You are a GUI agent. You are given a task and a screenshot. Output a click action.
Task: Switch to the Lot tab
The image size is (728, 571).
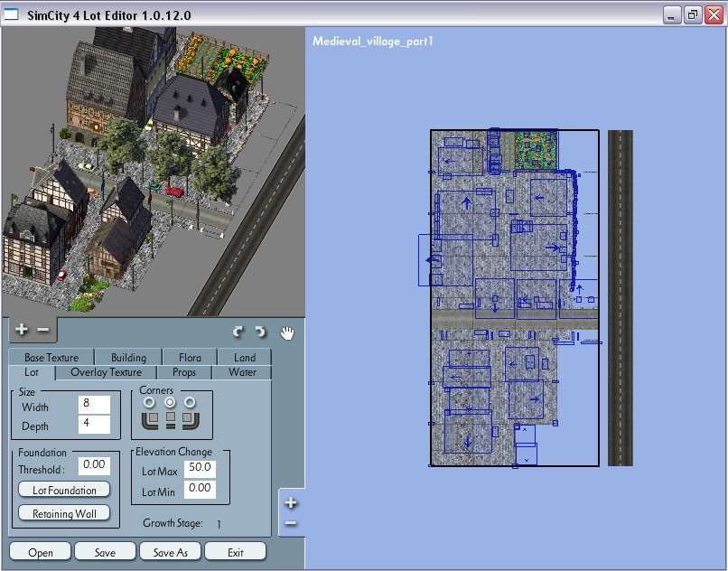coord(32,372)
